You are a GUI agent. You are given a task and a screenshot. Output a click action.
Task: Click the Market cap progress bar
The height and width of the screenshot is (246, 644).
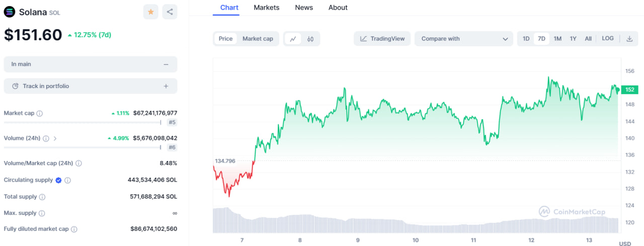point(82,122)
